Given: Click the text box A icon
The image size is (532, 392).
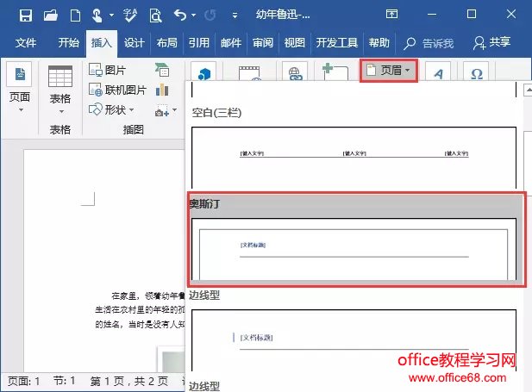Looking at the screenshot, I should point(438,72).
